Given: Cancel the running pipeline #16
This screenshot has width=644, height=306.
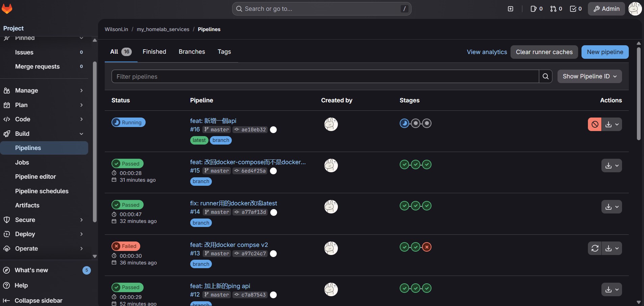Looking at the screenshot, I should (x=595, y=124).
